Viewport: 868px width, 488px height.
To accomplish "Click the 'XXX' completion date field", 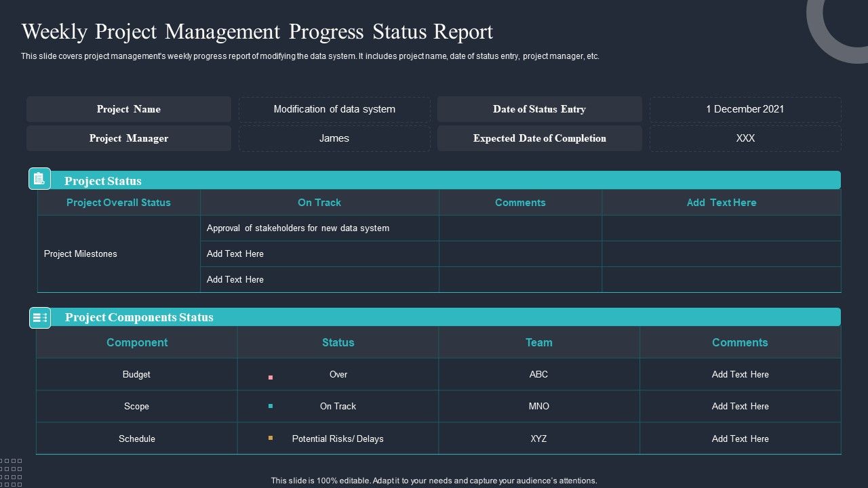I will pos(745,138).
